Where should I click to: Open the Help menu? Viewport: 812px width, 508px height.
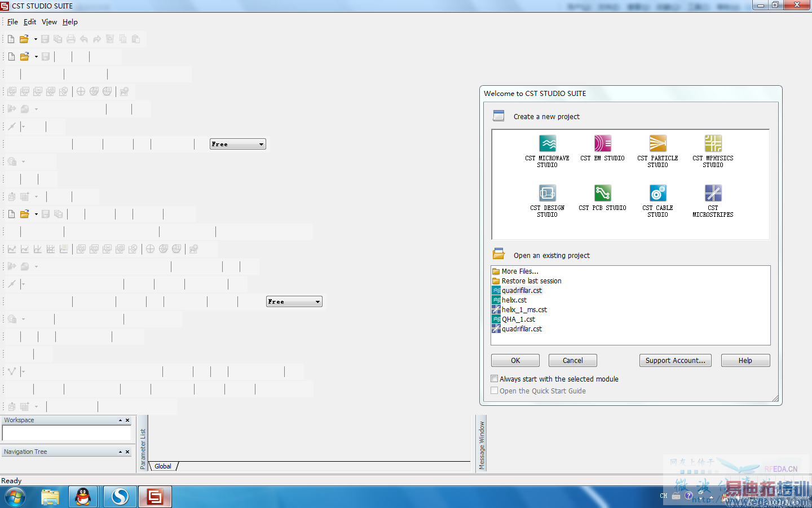tap(70, 22)
